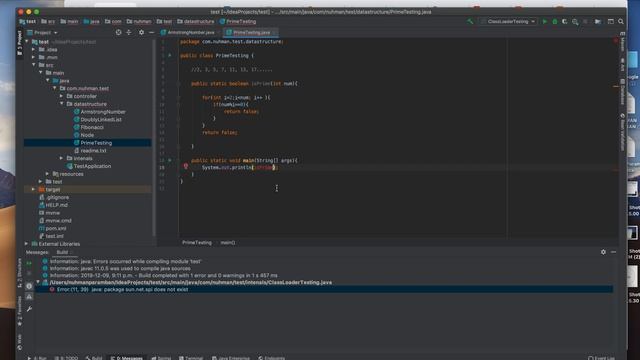This screenshot has height=360, width=640.
Task: Open the Java Enterprise bottom tool tab
Action: point(231,358)
